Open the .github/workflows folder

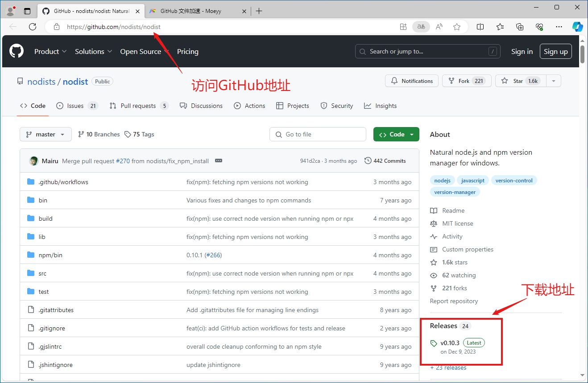63,182
